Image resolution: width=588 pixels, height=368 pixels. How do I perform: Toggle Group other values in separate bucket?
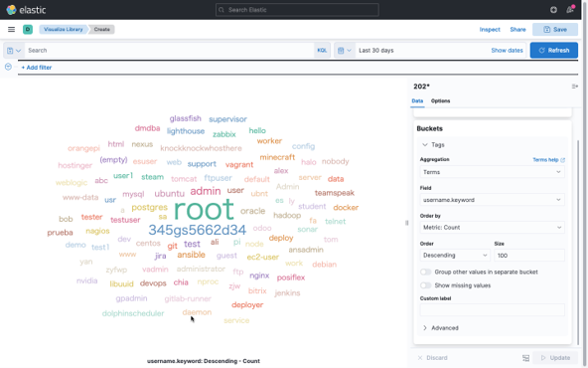pyautogui.click(x=426, y=272)
